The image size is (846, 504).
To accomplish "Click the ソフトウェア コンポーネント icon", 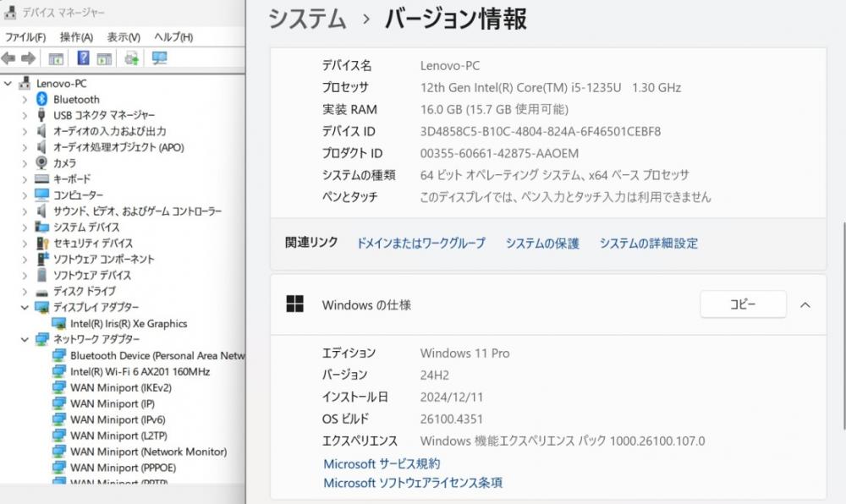I will click(42, 259).
